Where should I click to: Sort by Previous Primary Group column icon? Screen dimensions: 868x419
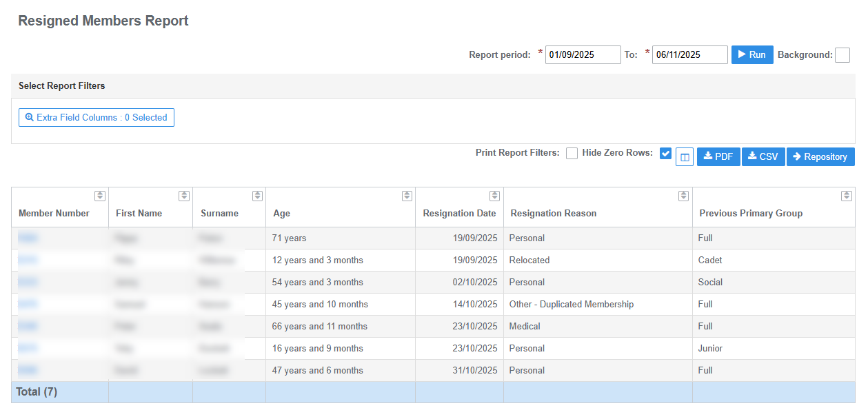coord(847,196)
